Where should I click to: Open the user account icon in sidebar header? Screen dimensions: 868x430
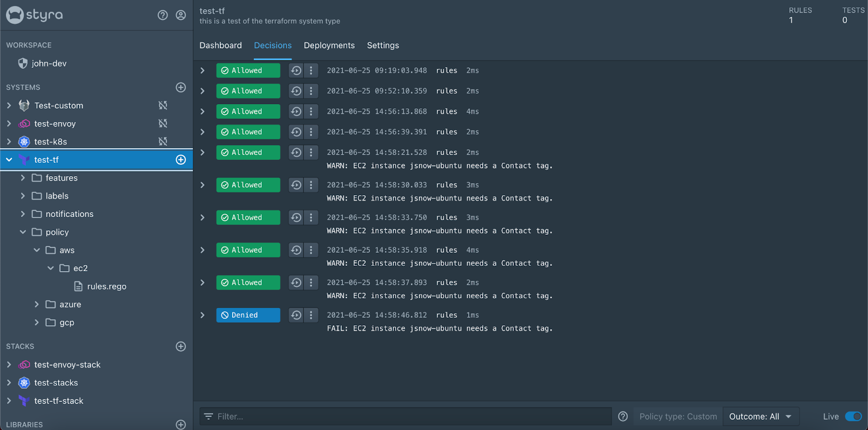(181, 15)
